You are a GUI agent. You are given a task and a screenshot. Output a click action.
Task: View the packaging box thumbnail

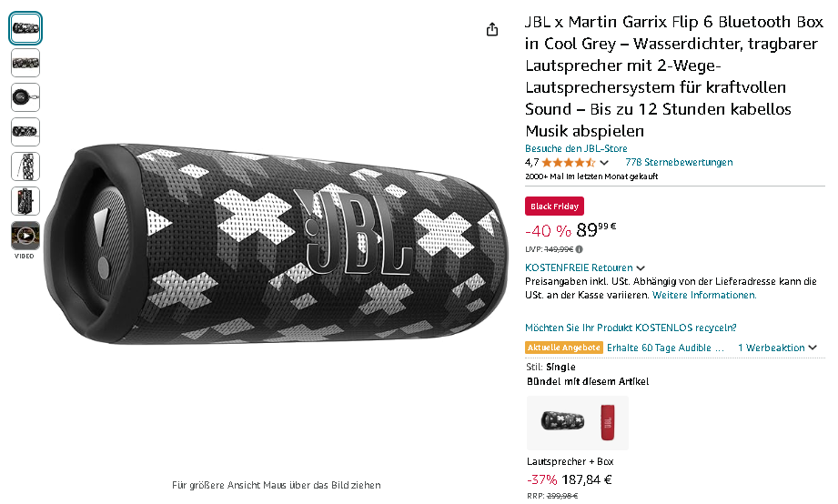tap(25, 201)
